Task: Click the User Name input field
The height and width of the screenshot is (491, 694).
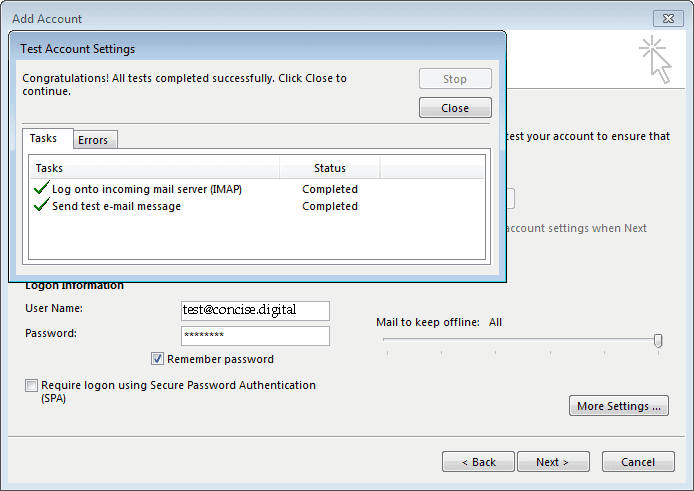Action: pyautogui.click(x=255, y=311)
